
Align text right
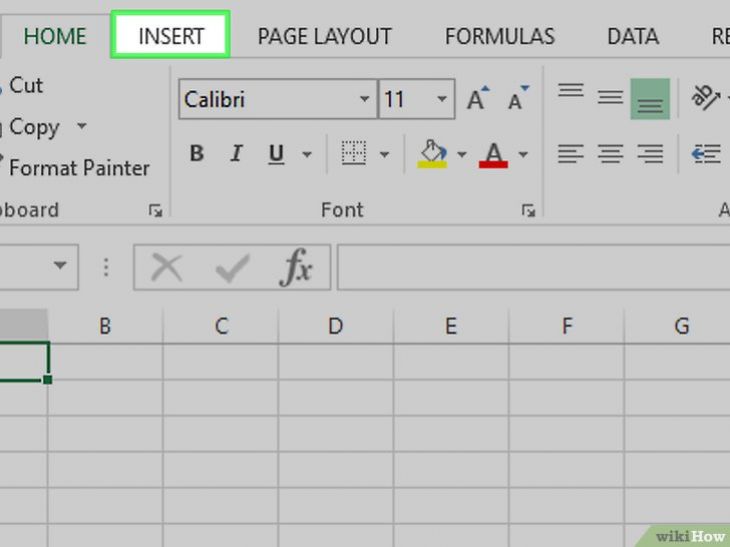(650, 154)
